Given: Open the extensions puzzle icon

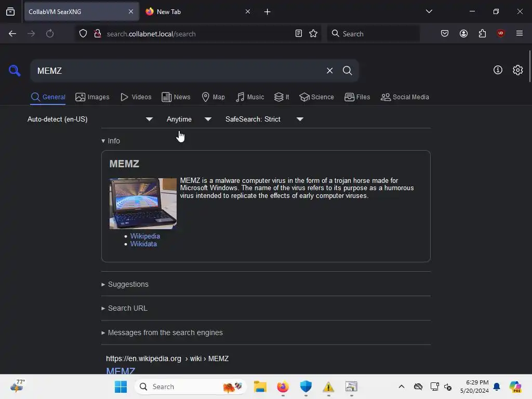Looking at the screenshot, I should (482, 33).
